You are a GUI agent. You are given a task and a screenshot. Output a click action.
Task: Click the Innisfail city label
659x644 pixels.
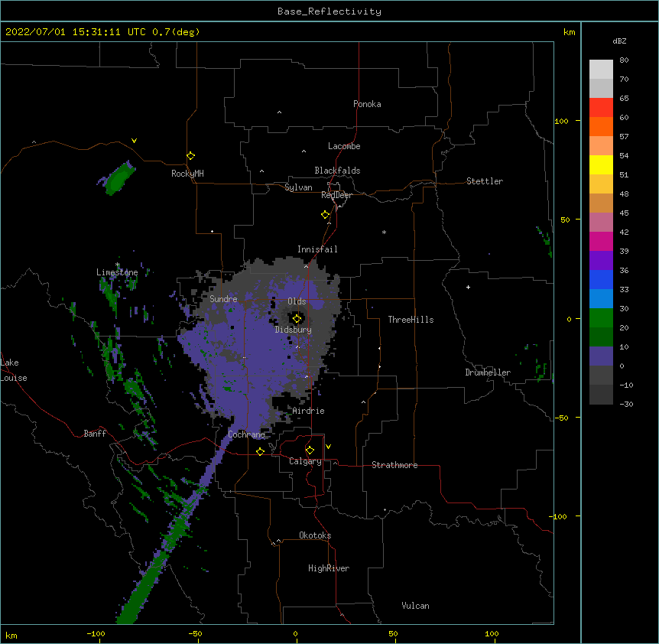click(317, 249)
